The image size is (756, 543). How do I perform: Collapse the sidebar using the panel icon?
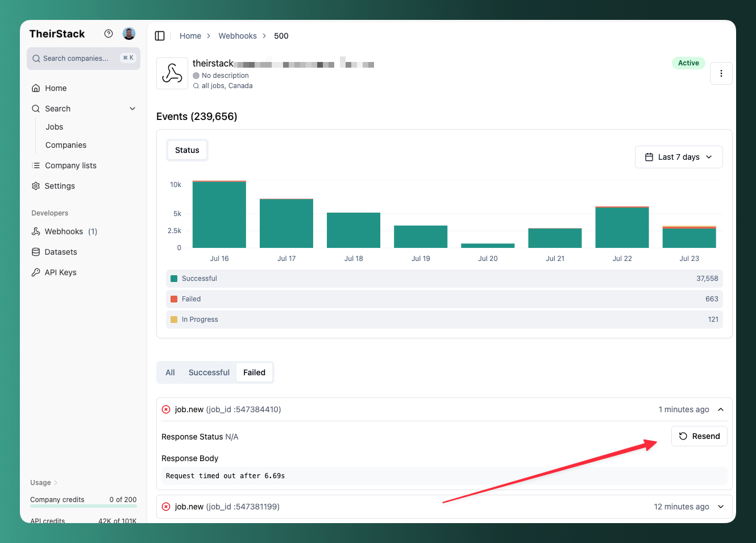pyautogui.click(x=160, y=35)
